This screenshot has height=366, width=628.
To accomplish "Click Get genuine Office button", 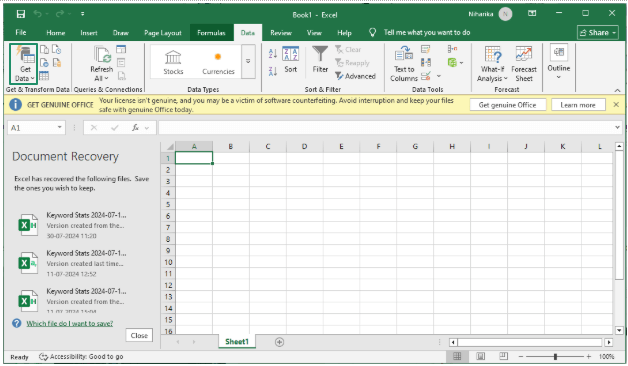I will pyautogui.click(x=507, y=105).
